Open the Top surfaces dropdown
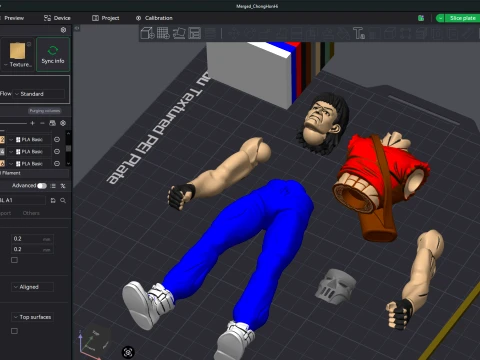 33,317
